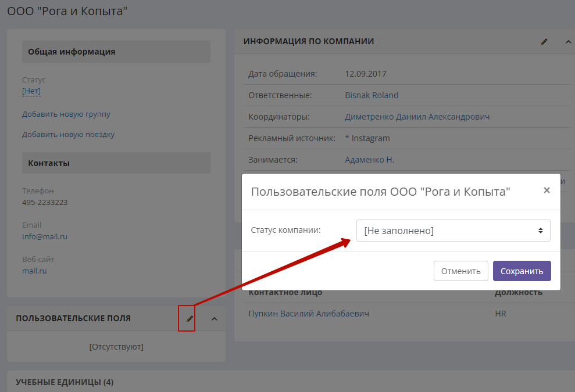
Task: Click the Статус компании label
Action: (285, 230)
